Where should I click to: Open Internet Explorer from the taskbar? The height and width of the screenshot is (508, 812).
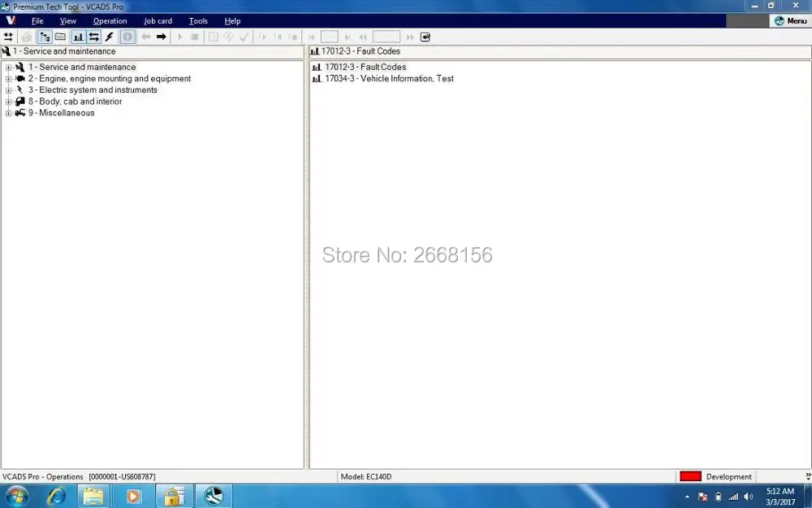[x=56, y=497]
